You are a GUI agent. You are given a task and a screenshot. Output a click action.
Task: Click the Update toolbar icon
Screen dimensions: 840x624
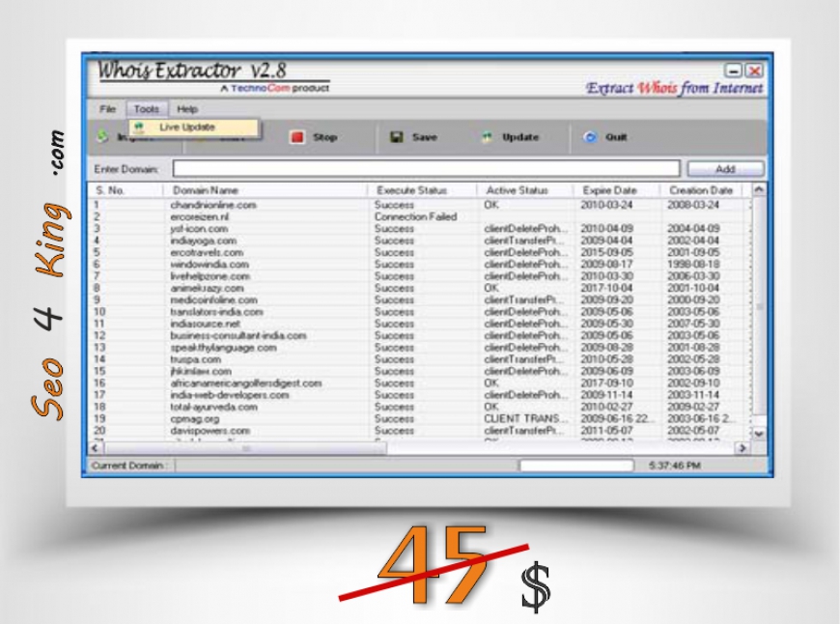(x=487, y=137)
